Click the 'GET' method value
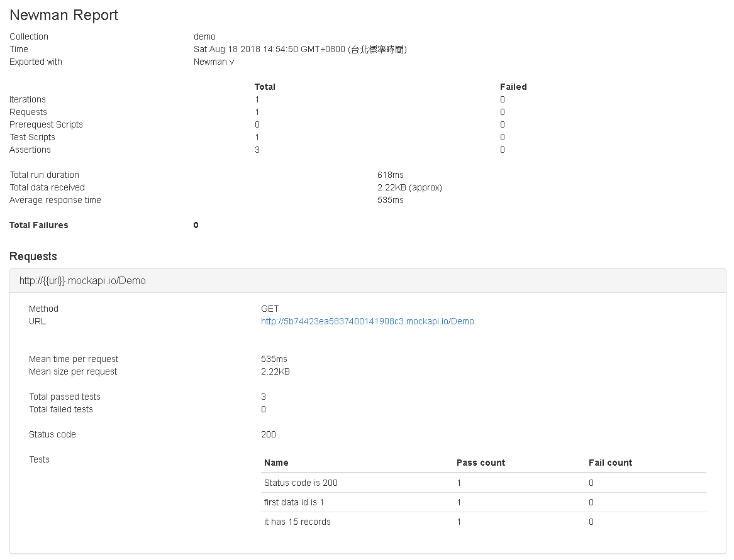 (x=270, y=309)
